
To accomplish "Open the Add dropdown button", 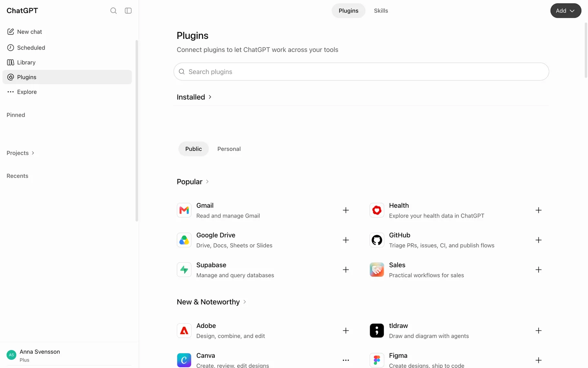I will (566, 11).
